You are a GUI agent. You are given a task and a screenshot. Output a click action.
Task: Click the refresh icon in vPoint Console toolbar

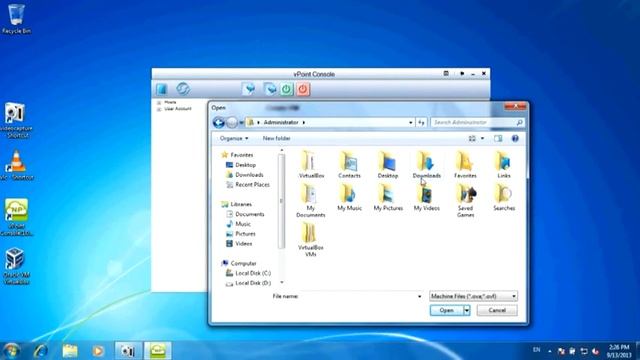183,89
